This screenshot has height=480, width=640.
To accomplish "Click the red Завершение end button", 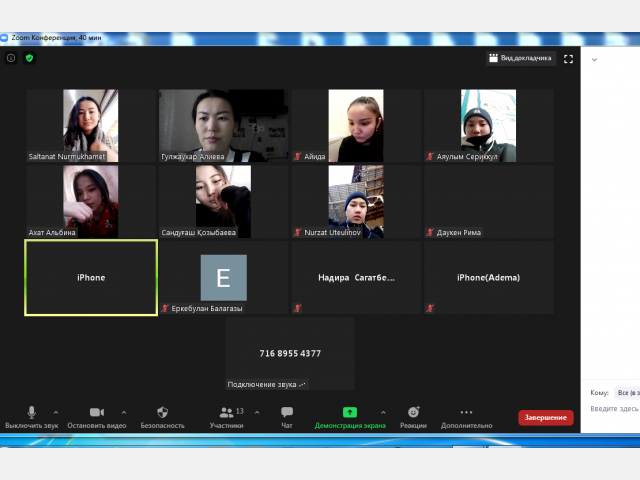I will click(546, 418).
